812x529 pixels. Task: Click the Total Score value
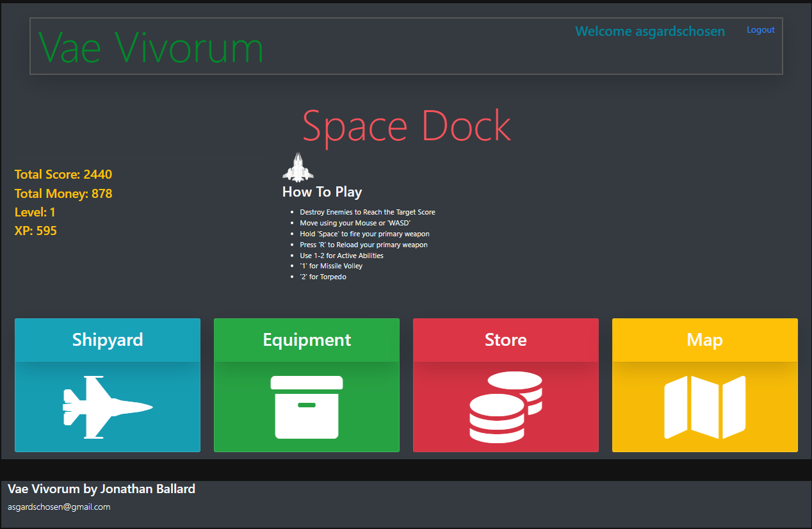pos(97,174)
